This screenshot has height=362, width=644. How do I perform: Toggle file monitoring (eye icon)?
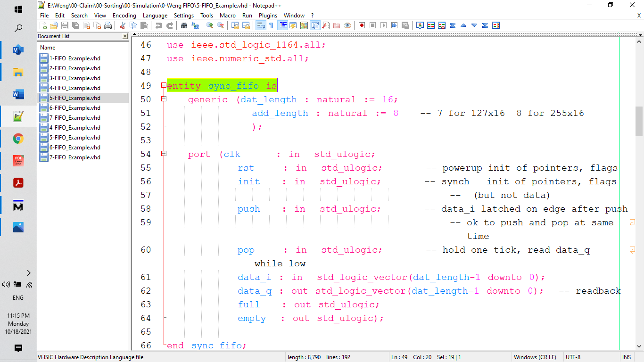click(x=347, y=25)
